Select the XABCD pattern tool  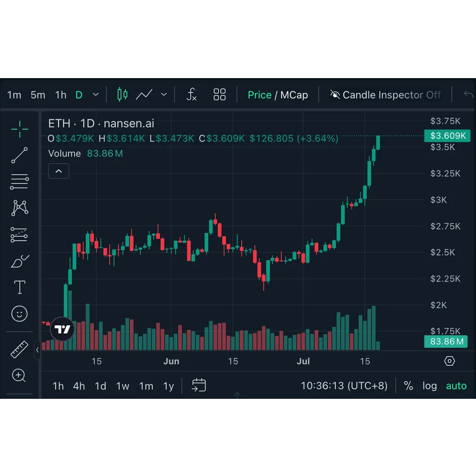20,208
